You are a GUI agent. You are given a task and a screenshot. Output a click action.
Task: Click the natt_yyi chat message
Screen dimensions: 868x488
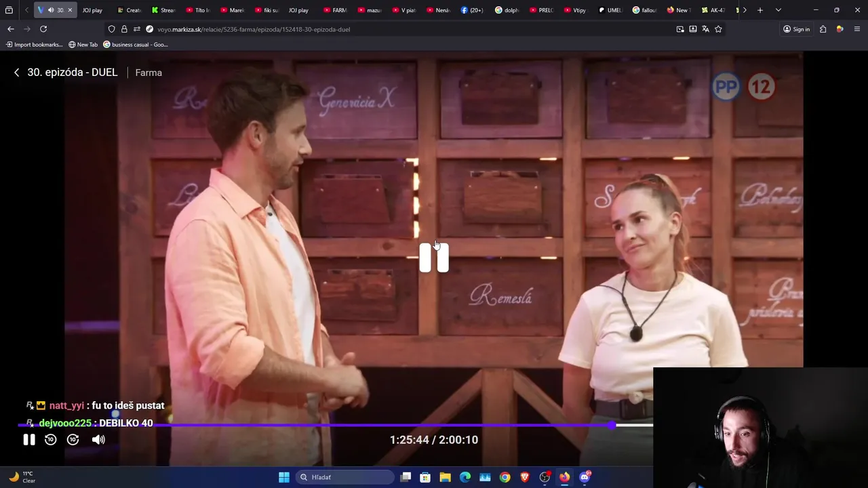tap(95, 405)
